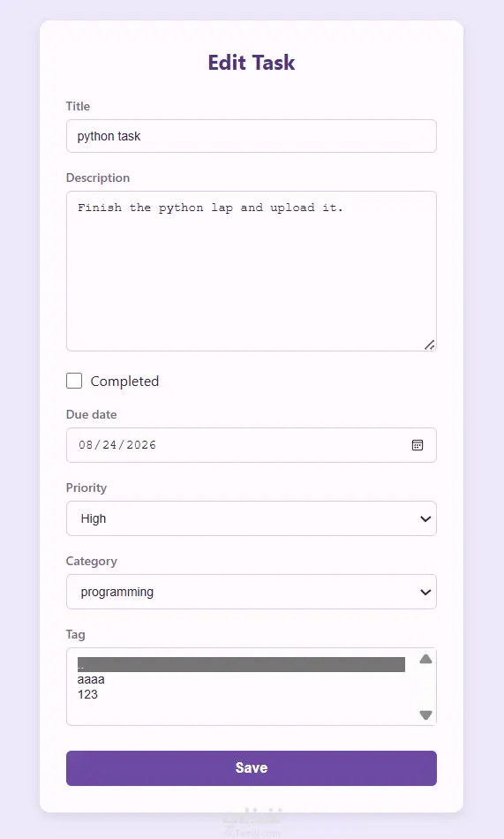Viewport: 504px width, 839px height.
Task: Open the Due date calendar picker icon
Action: (x=417, y=444)
